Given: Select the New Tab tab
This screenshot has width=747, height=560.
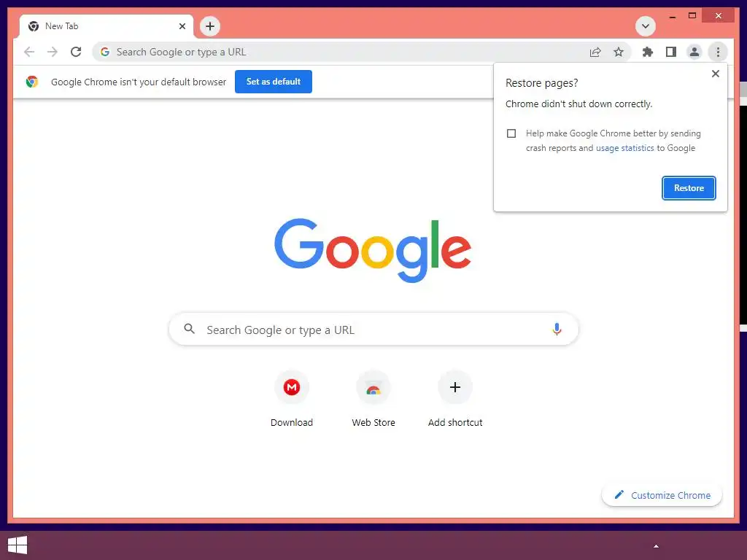Looking at the screenshot, I should coord(107,26).
